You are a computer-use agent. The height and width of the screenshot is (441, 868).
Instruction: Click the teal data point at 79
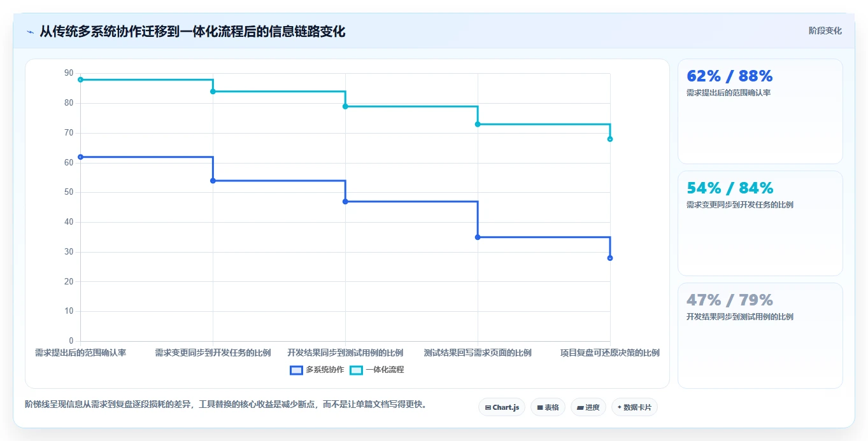coord(345,106)
